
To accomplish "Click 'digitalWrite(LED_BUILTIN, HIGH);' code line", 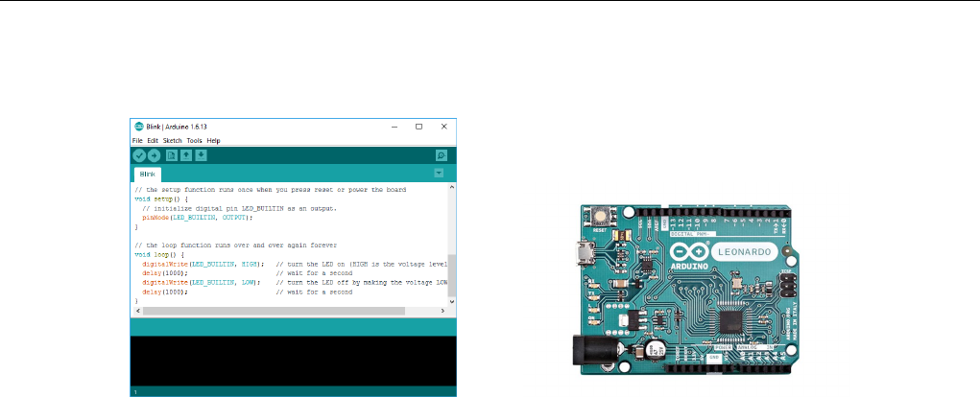I will (203, 264).
